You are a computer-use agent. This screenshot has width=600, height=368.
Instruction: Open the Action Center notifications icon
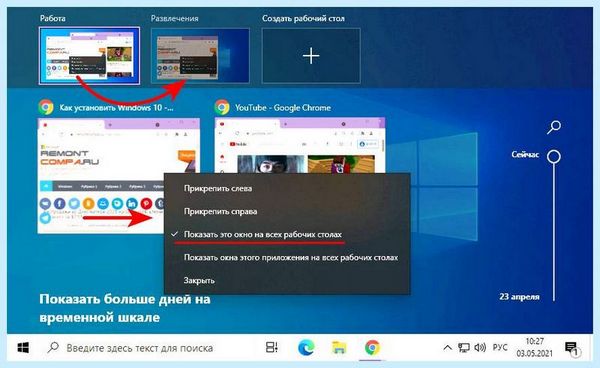pyautogui.click(x=572, y=348)
